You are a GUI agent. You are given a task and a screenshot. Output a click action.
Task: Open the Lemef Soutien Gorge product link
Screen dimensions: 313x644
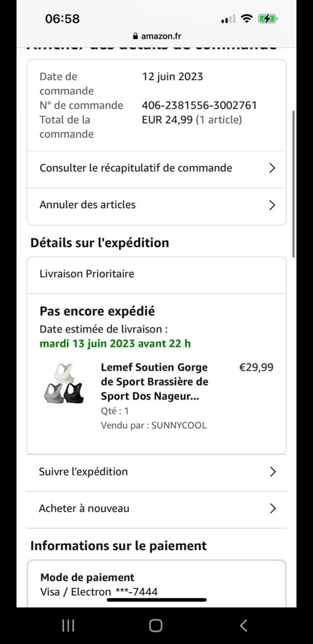coord(154,381)
